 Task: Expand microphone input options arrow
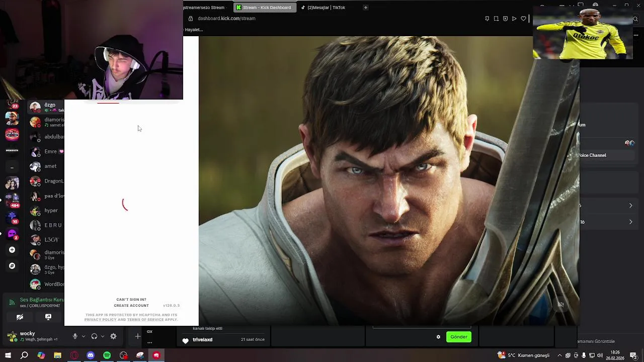pyautogui.click(x=84, y=336)
